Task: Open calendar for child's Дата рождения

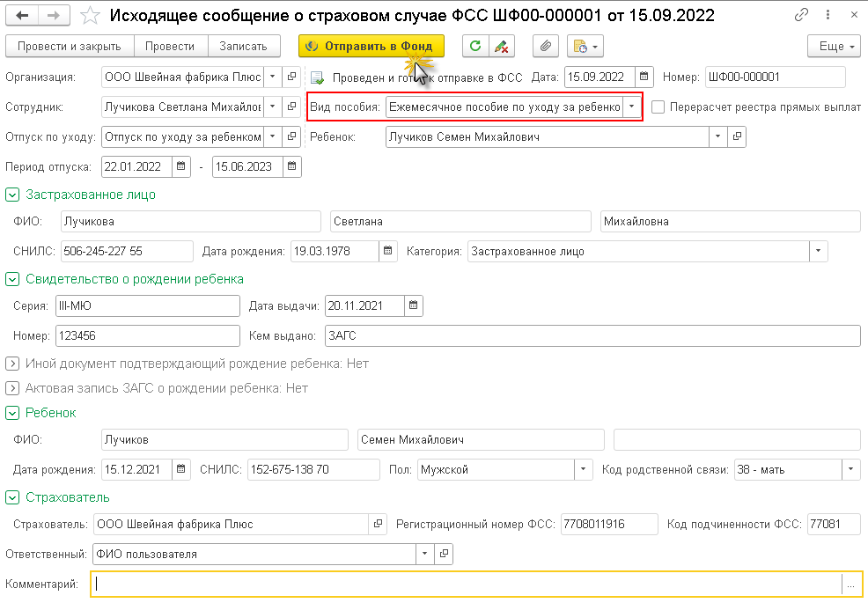Action: click(180, 469)
